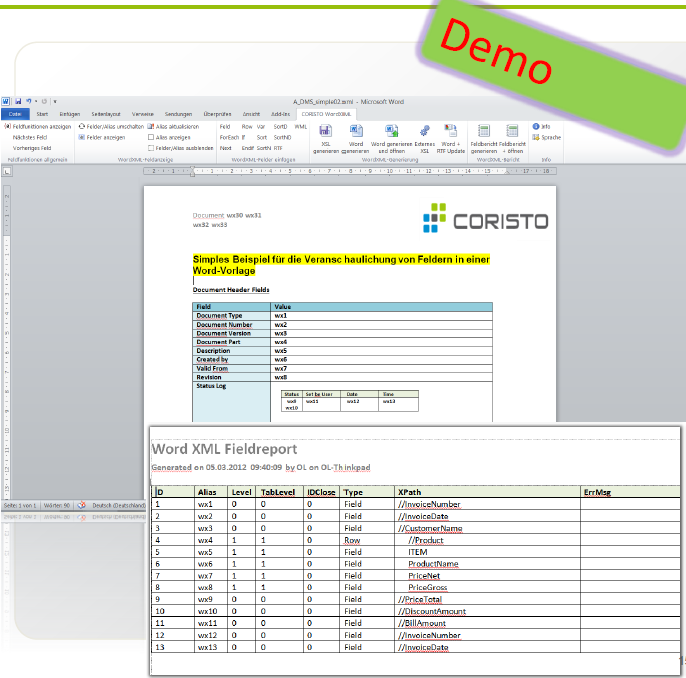This screenshot has height=678, width=686.
Task: Click the Word generieren icon
Action: pyautogui.click(x=356, y=131)
